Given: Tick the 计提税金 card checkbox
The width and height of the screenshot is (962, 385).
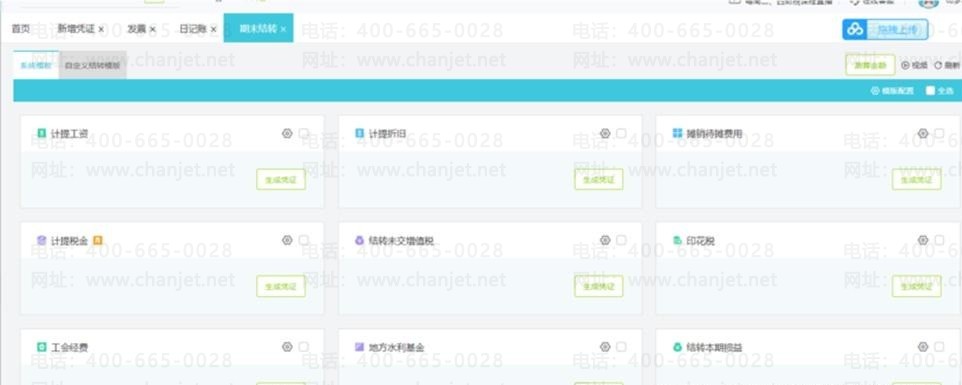Looking at the screenshot, I should (304, 240).
